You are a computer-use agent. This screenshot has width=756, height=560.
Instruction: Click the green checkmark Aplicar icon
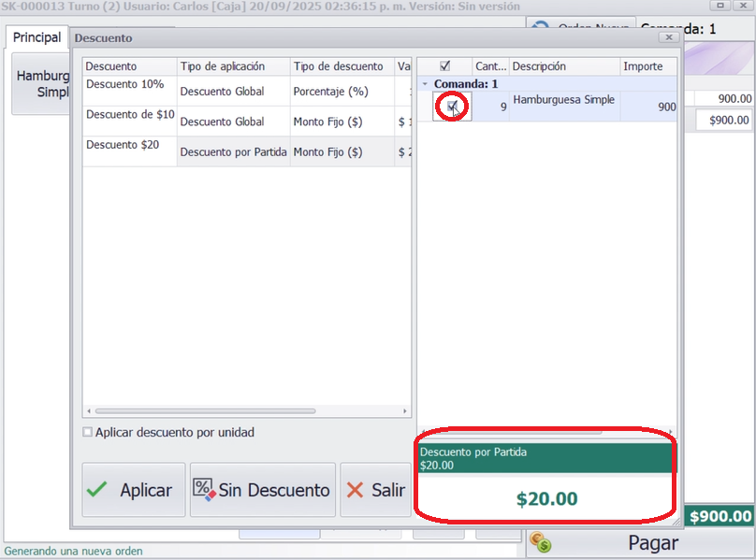click(97, 490)
